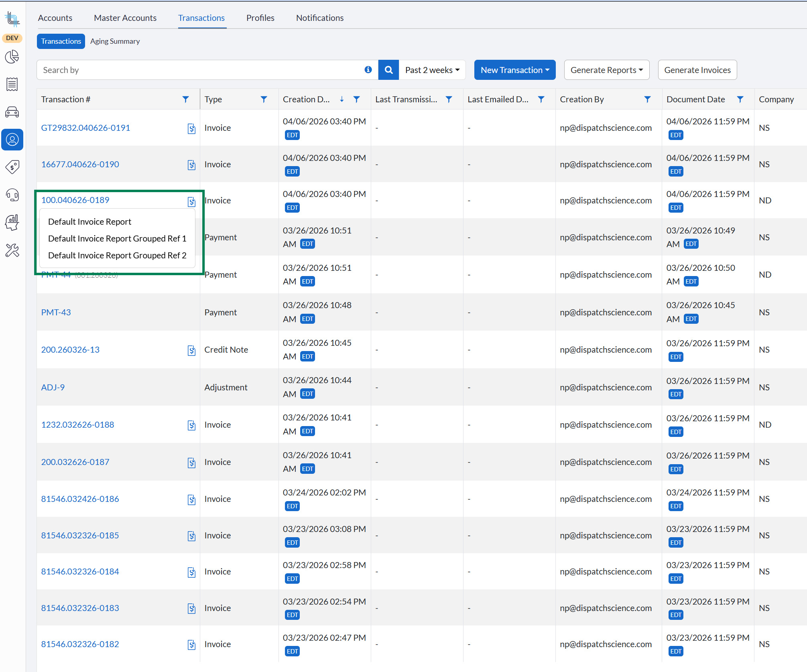Screen dimensions: 807x672
Task: Expand the New Transaction dropdown
Action: [x=514, y=70]
